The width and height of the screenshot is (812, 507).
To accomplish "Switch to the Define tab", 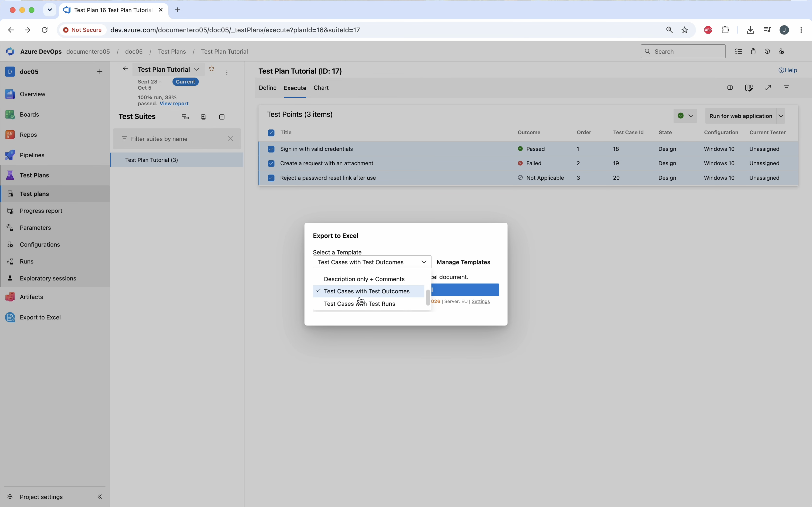I will (268, 88).
